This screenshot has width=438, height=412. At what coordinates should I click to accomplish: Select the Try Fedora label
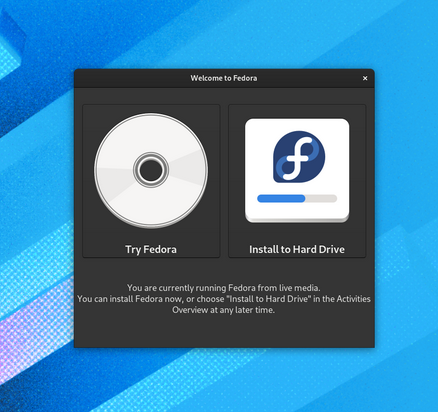click(x=151, y=249)
